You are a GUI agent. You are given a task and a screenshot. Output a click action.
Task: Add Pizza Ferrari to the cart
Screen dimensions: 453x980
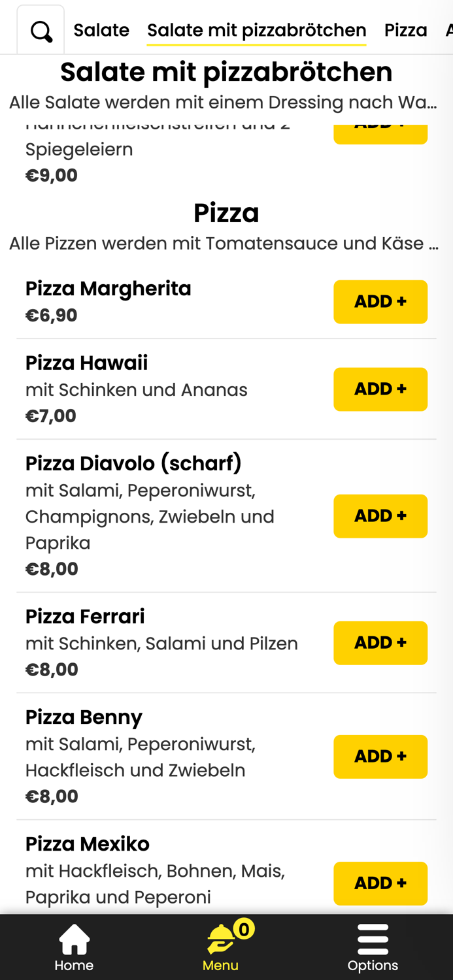click(x=380, y=642)
